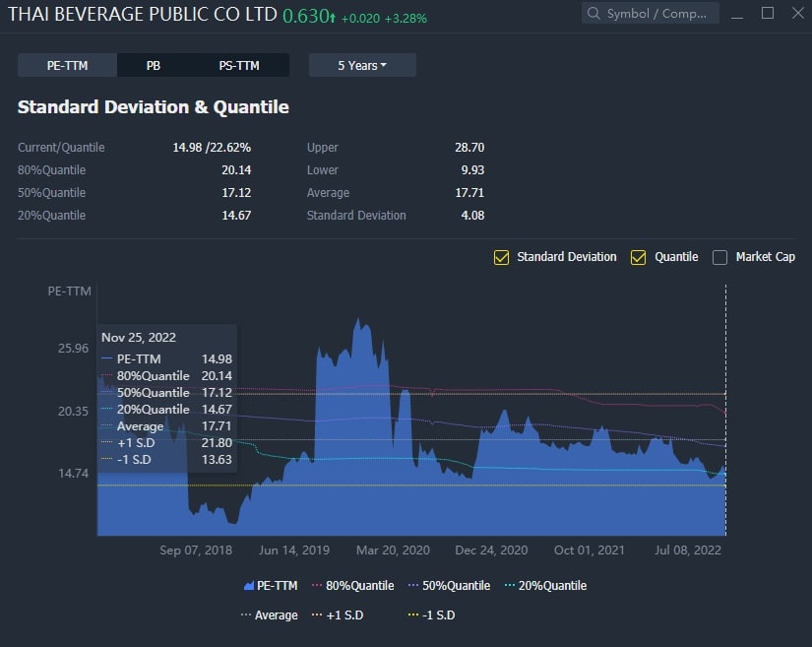
Task: Click the Standard Deviation & Quantile heading
Action: pos(154,106)
